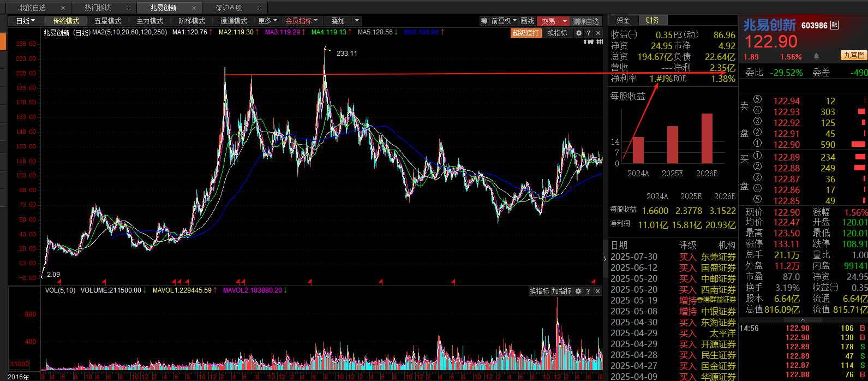Switch to the 我的自选 tab

[x=33, y=8]
